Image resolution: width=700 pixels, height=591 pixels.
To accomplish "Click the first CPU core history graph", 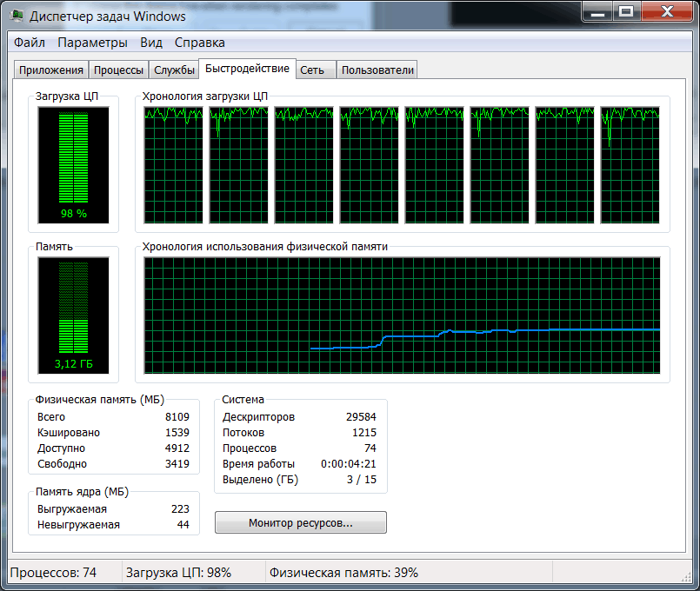I will (x=173, y=165).
